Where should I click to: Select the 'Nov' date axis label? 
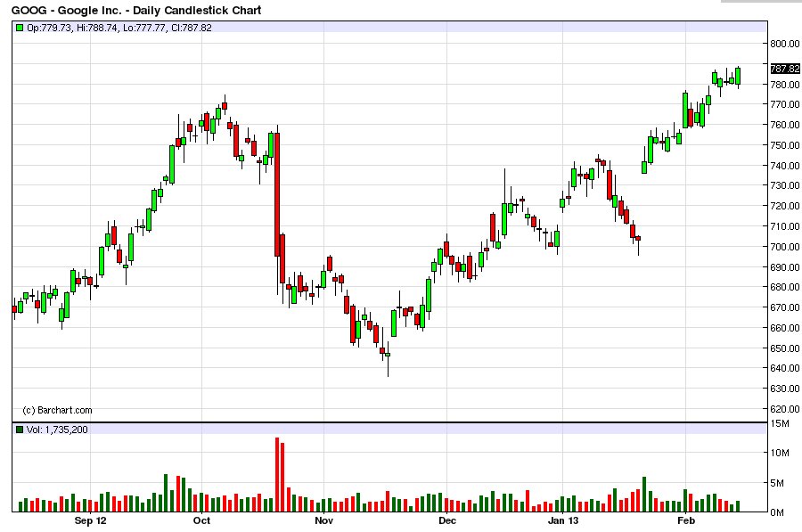(x=323, y=520)
